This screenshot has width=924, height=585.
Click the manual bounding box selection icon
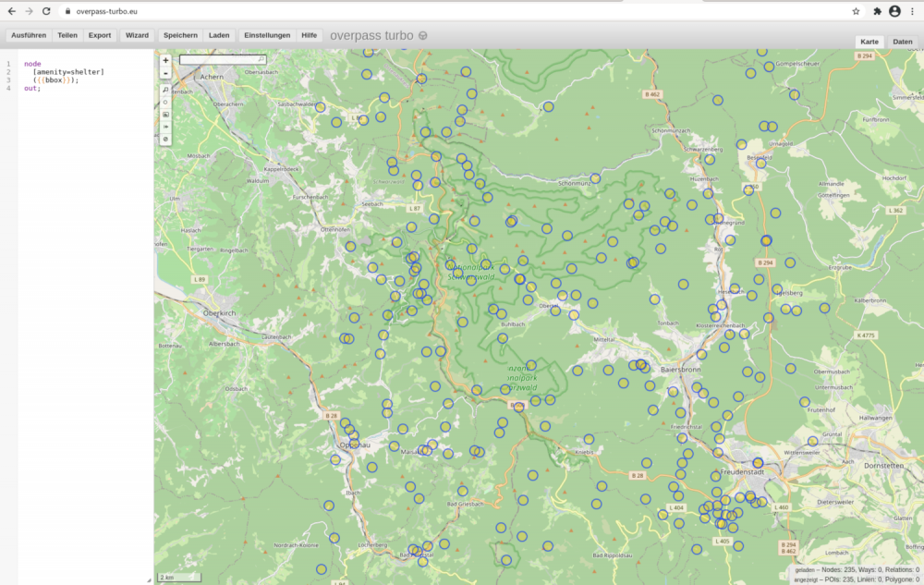[x=165, y=115]
